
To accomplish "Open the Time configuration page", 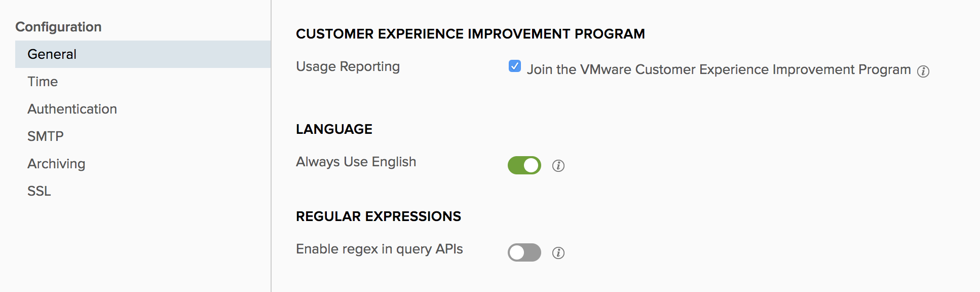I will pyautogui.click(x=43, y=82).
